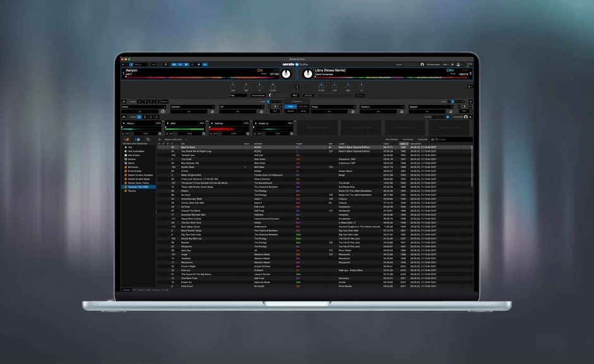Viewport: 594px width, 364px height.
Task: Collapse the FX panel with its chevron
Action: 124,102
